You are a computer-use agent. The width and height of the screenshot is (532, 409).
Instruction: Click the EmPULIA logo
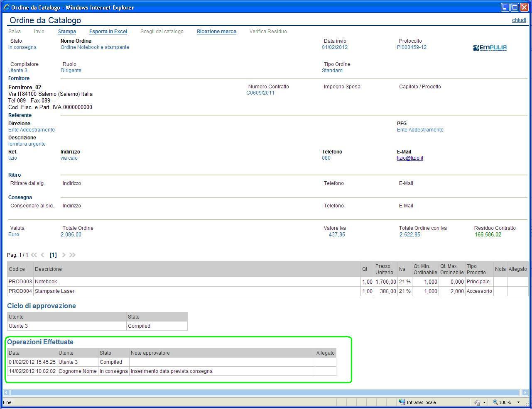tap(490, 48)
